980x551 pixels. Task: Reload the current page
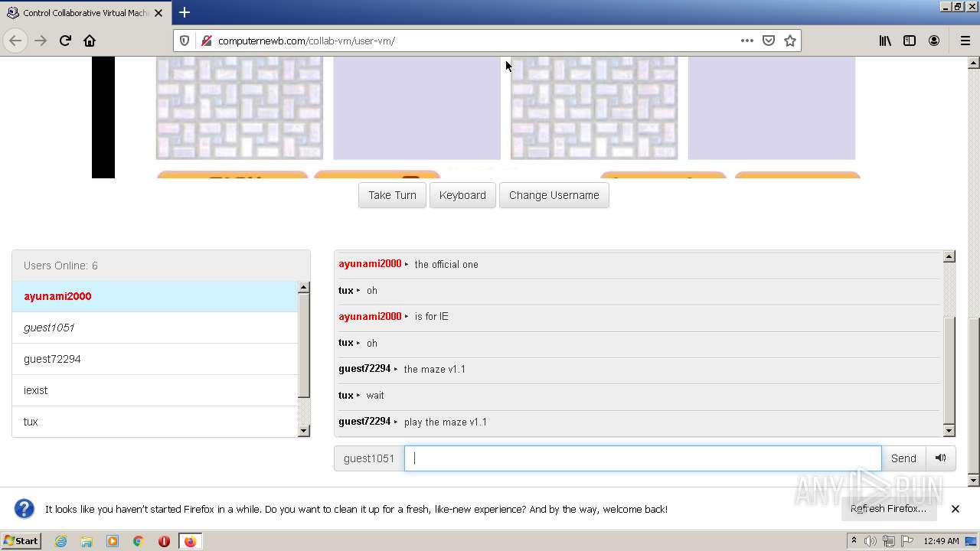[x=65, y=41]
